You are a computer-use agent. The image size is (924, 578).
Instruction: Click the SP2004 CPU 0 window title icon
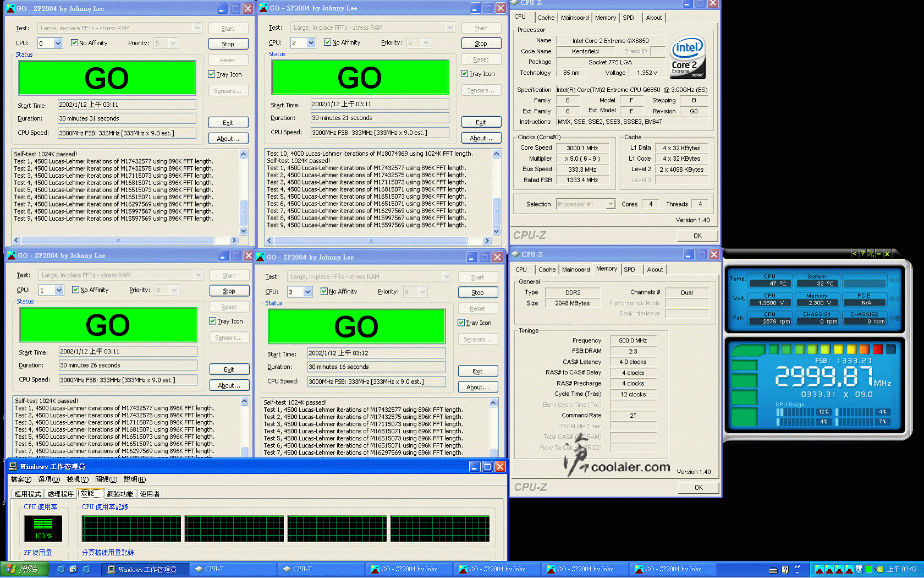[10, 8]
